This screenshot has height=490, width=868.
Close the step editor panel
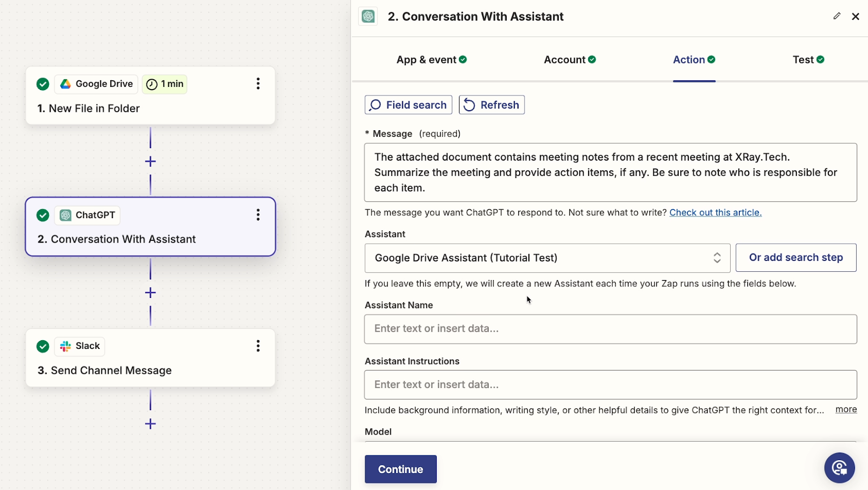tap(856, 17)
